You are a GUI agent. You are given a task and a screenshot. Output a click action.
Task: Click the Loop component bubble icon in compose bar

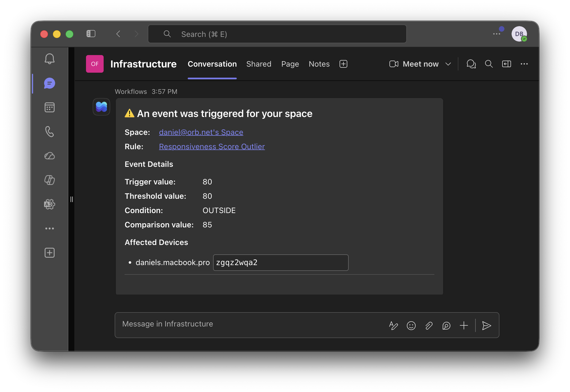[446, 326]
